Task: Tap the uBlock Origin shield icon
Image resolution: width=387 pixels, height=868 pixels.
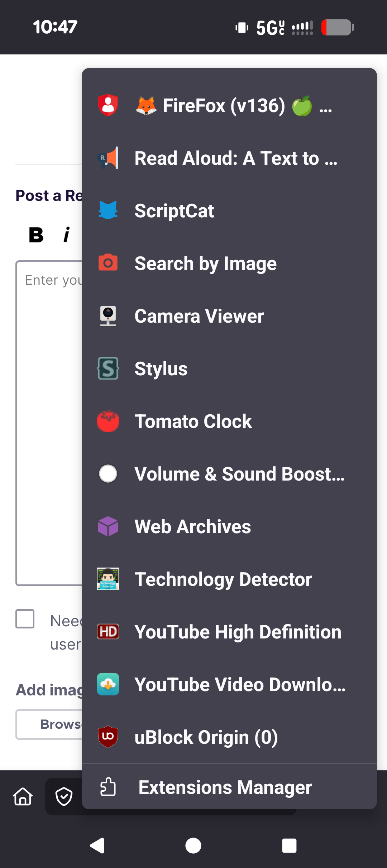Action: pos(108,737)
